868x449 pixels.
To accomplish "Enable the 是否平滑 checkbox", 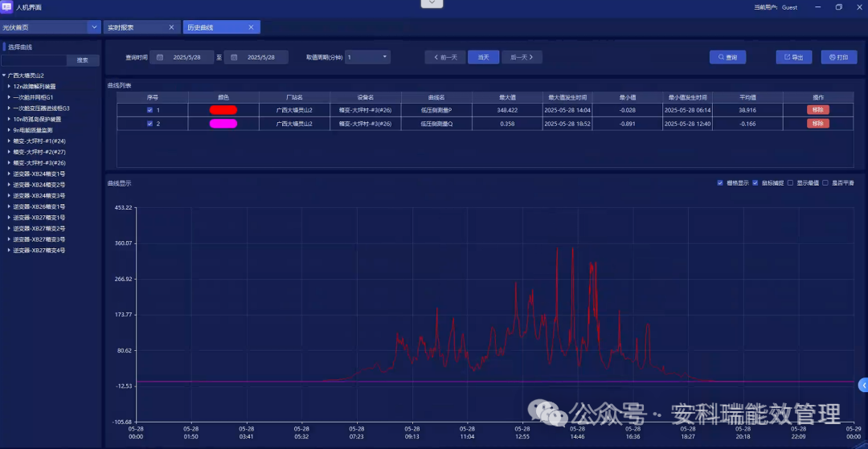I will 825,183.
